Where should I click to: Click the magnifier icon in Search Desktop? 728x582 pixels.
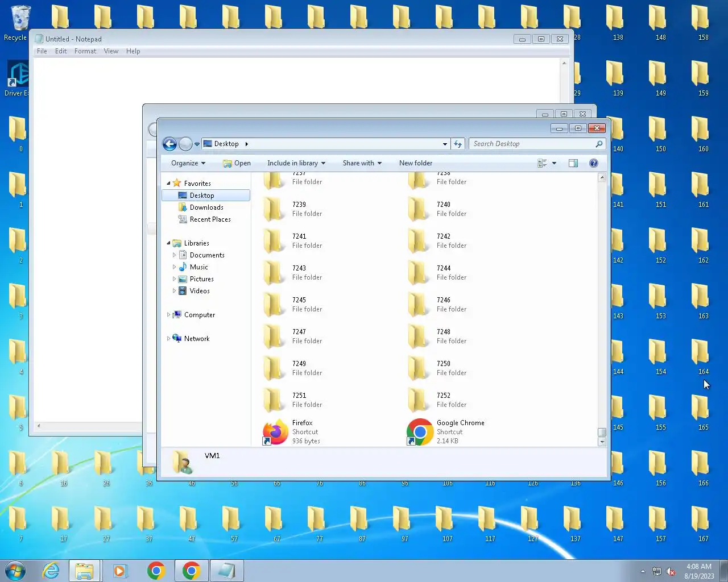[599, 144]
